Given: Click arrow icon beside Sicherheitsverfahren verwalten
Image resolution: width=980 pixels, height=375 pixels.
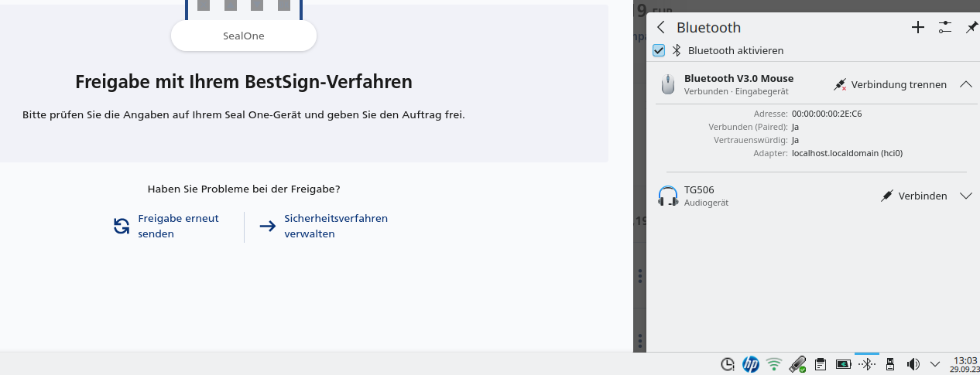Looking at the screenshot, I should (x=268, y=226).
